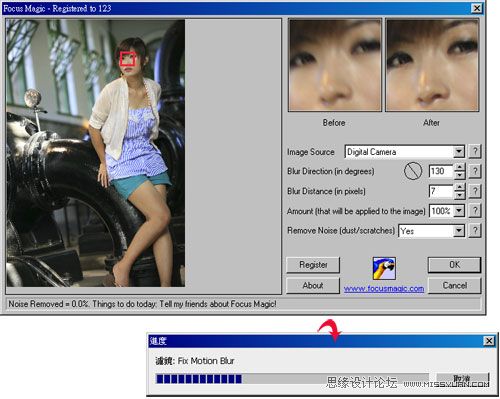Viewport: 500px width, 399px height.
Task: Open help for Blur Direction
Action: (475, 171)
